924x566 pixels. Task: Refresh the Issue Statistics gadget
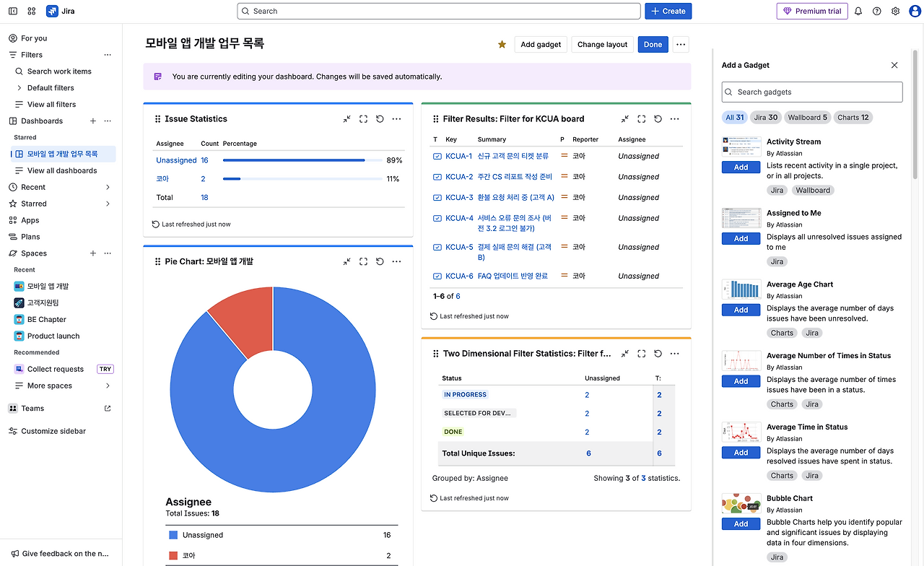[x=380, y=119]
